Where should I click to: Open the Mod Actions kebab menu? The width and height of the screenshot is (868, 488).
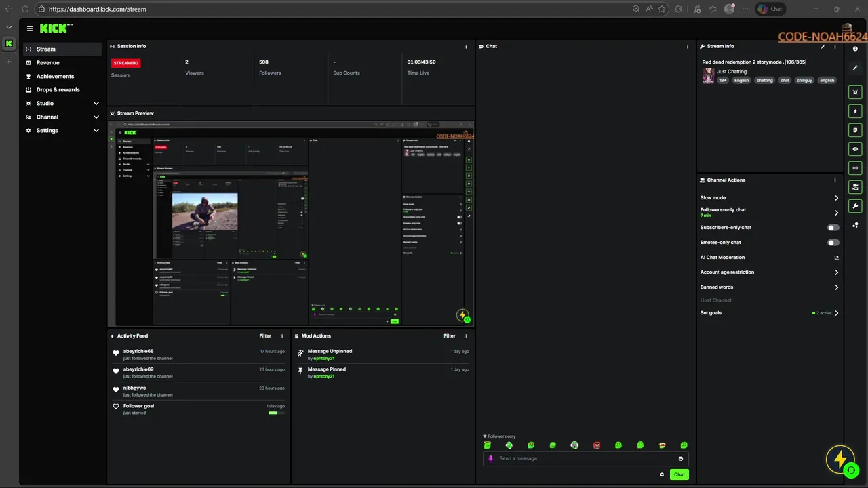tap(466, 336)
